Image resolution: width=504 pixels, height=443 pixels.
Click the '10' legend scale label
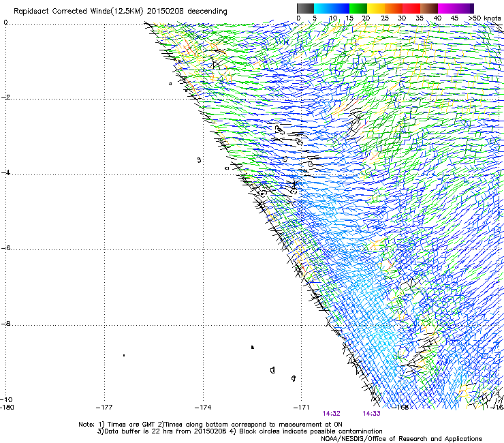point(333,18)
